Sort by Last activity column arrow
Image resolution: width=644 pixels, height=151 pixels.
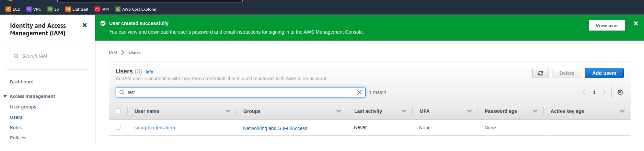click(x=404, y=111)
